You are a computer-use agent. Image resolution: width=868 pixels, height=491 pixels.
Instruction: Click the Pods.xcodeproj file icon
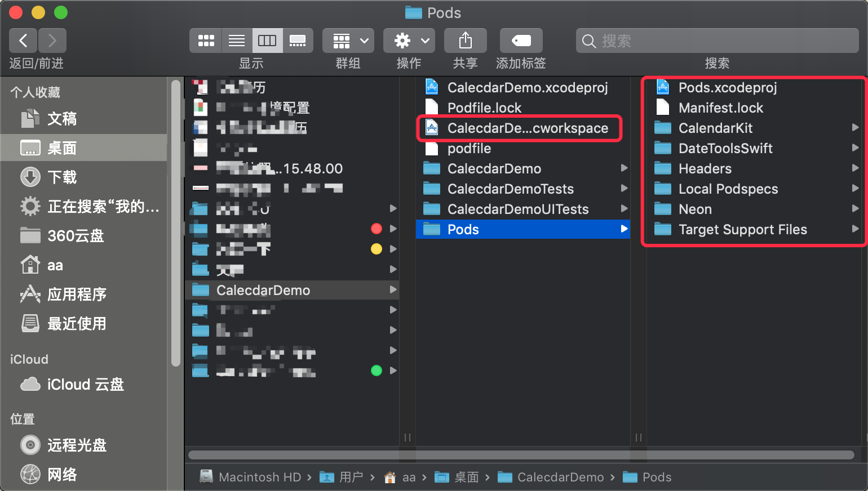[x=663, y=87]
